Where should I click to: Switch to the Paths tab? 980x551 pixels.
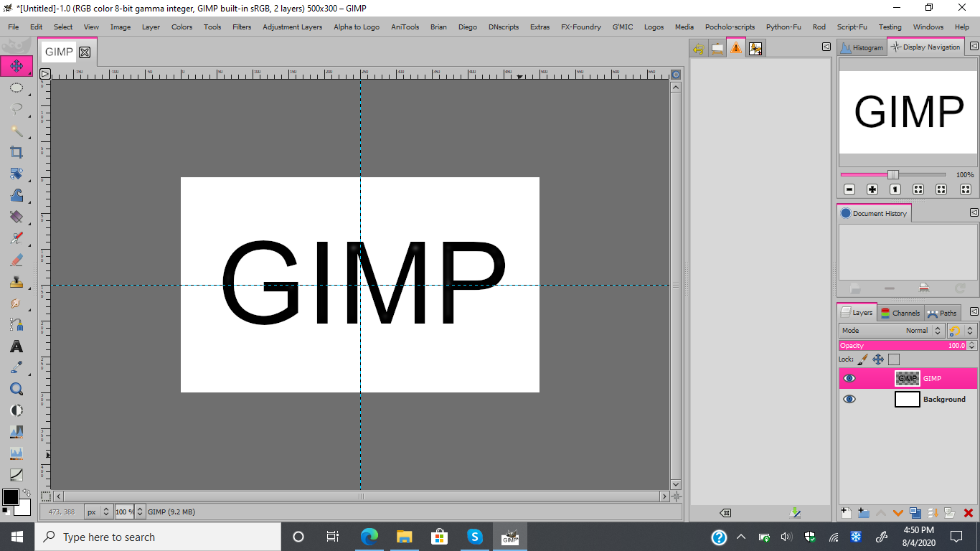(x=941, y=313)
